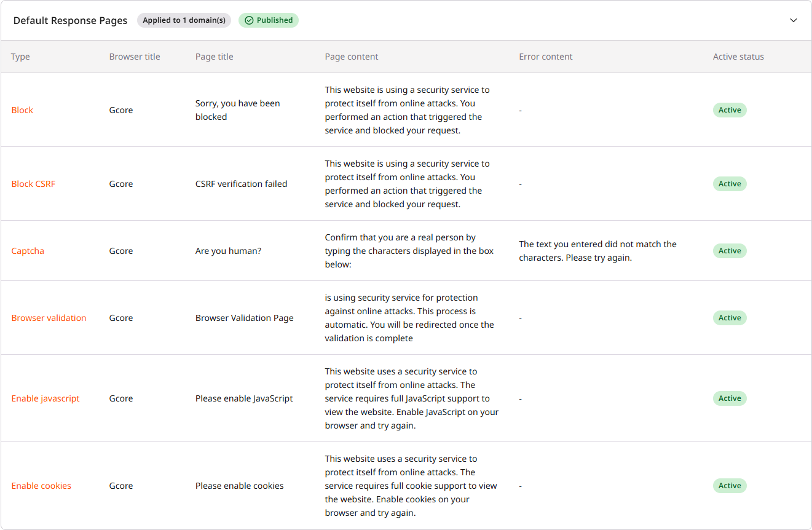Open the Browser validation response page
This screenshot has width=812, height=530.
pos(49,317)
